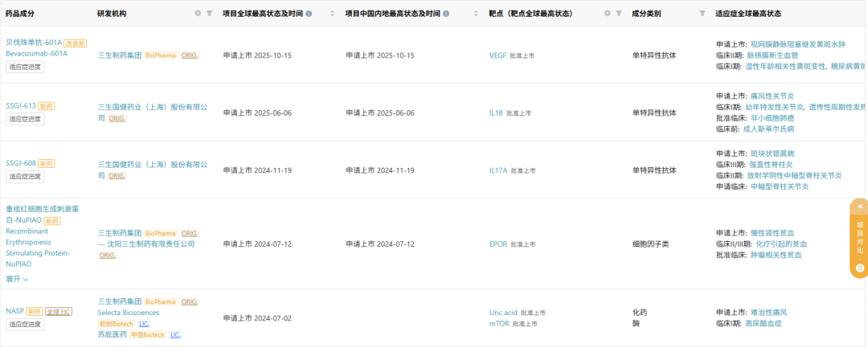Open settings gear in 研发机构 column header
The width and height of the screenshot is (868, 348).
coord(199,14)
